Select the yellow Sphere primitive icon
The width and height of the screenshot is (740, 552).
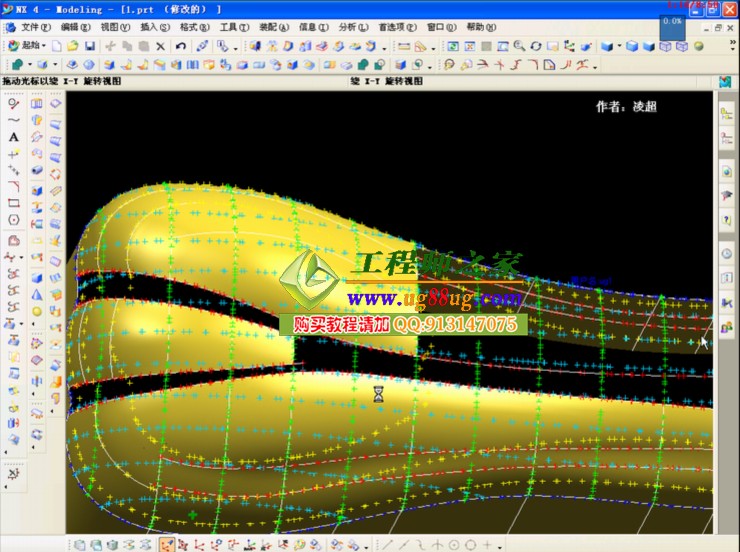tap(37, 311)
